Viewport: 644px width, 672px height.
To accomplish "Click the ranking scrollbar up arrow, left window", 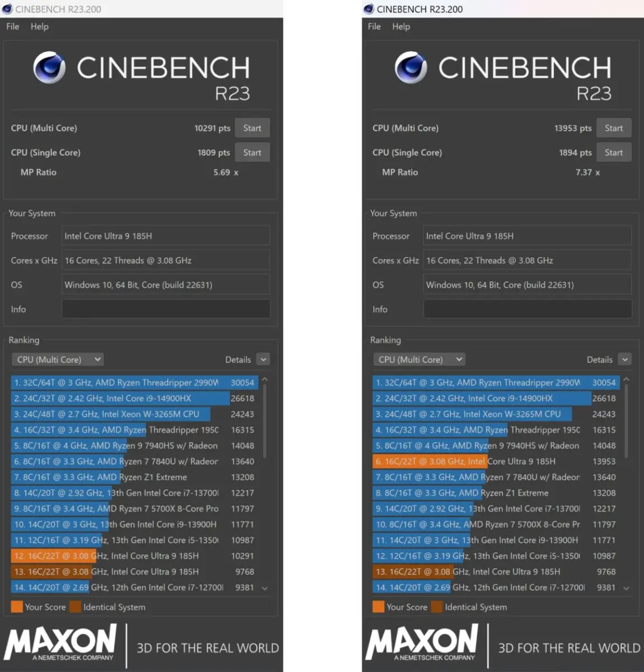I will (x=265, y=380).
